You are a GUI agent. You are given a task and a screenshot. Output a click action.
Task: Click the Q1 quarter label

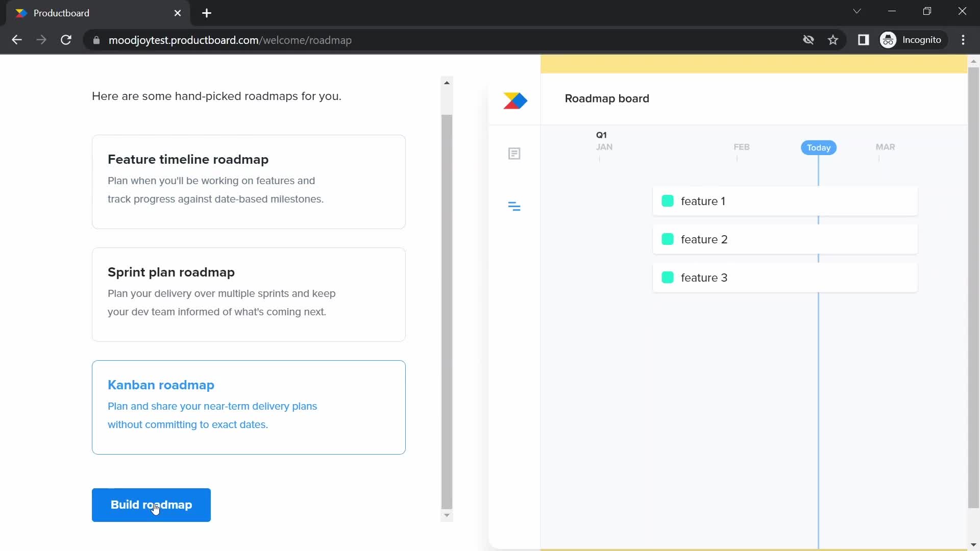tap(601, 135)
